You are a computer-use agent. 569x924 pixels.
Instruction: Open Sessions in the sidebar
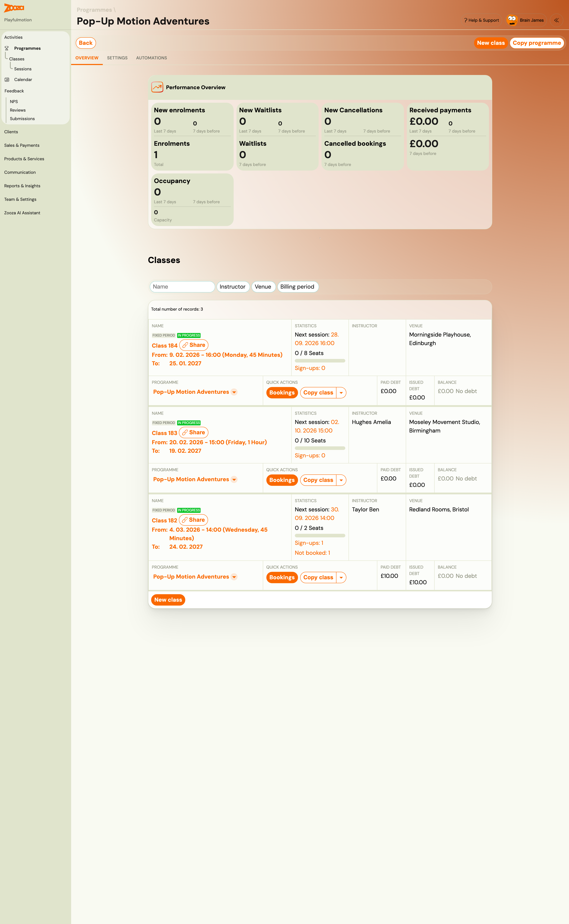point(23,69)
